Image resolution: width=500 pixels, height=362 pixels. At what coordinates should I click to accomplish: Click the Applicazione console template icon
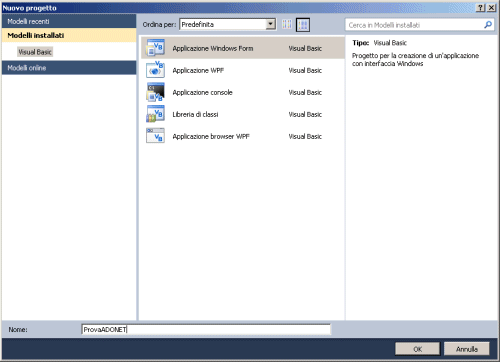point(155,92)
